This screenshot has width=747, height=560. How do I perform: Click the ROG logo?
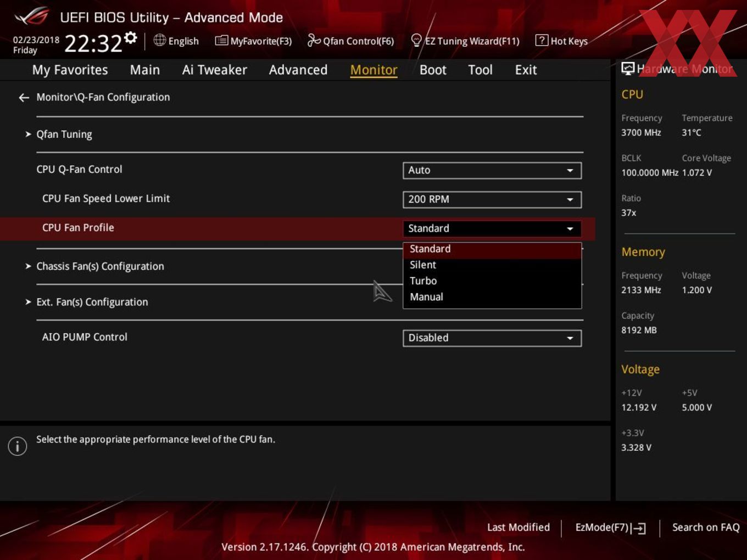point(31,17)
